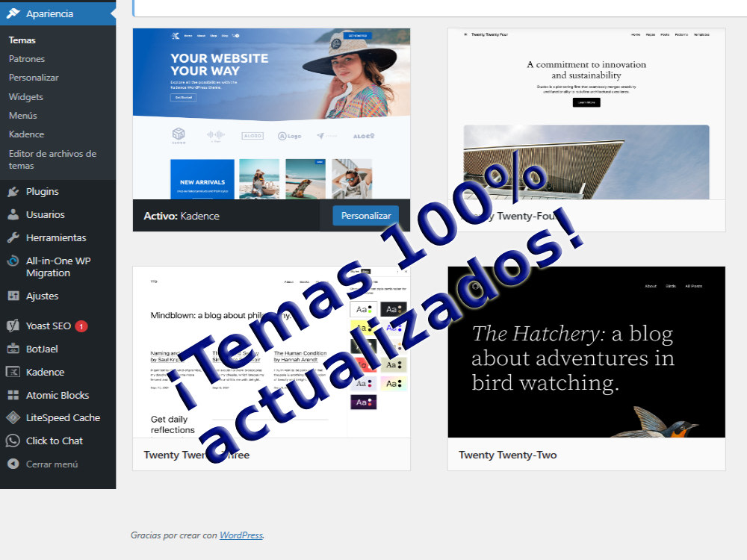This screenshot has width=747, height=560.
Task: Click the Plugins plug icon
Action: [x=13, y=191]
